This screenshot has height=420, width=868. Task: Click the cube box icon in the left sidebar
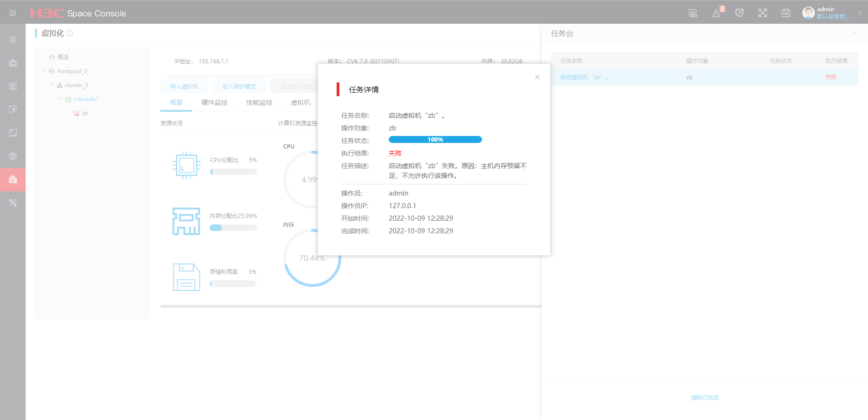pos(13,156)
